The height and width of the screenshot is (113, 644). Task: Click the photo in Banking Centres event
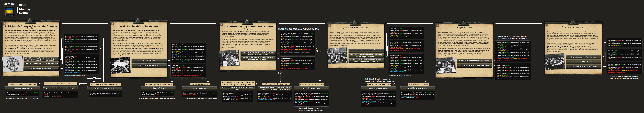coord(229,58)
